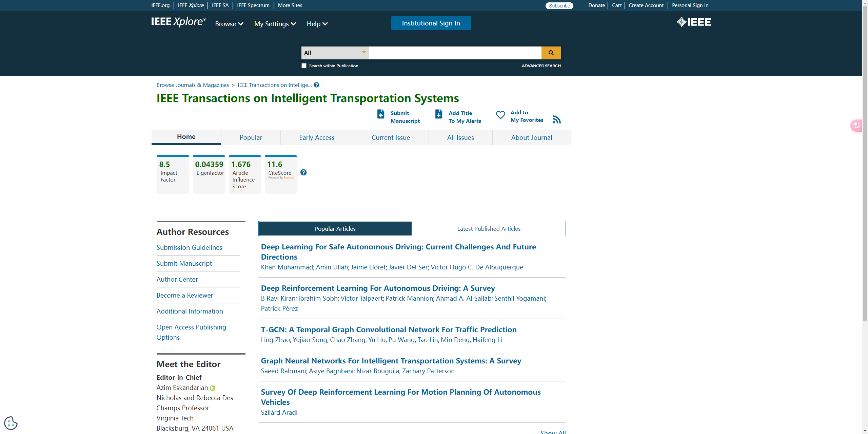Open the All search scope dropdown
Image resolution: width=868 pixels, height=434 pixels.
point(335,53)
